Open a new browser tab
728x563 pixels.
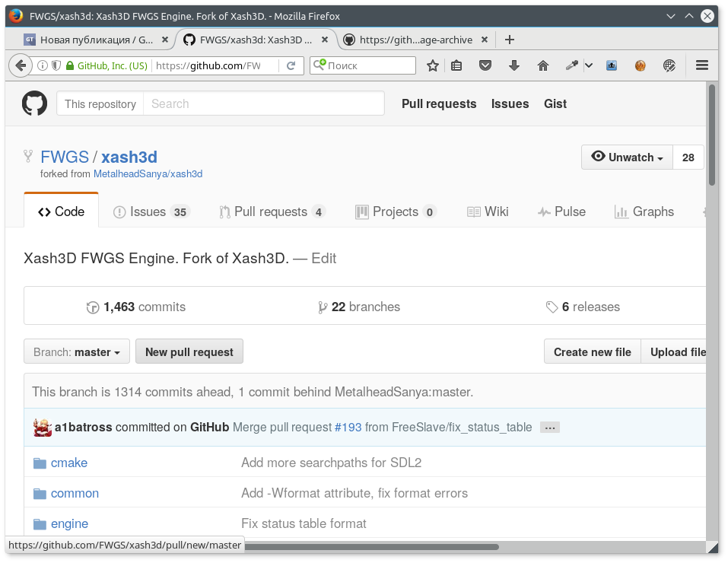[510, 40]
